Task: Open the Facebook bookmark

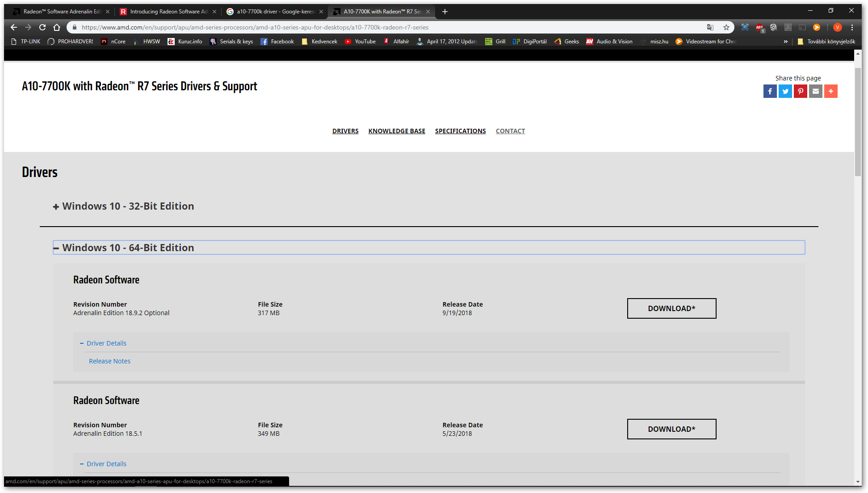Action: (277, 42)
